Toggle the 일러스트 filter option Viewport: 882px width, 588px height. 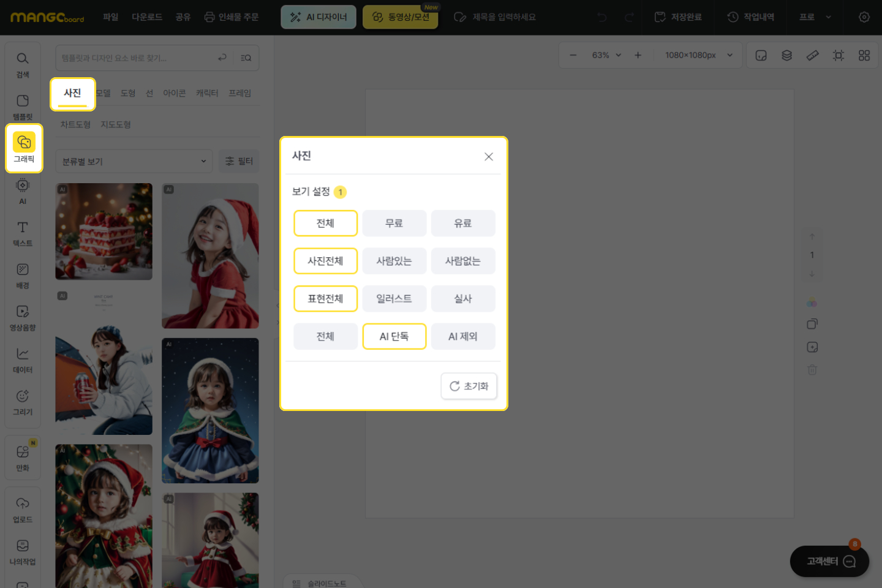coord(394,299)
